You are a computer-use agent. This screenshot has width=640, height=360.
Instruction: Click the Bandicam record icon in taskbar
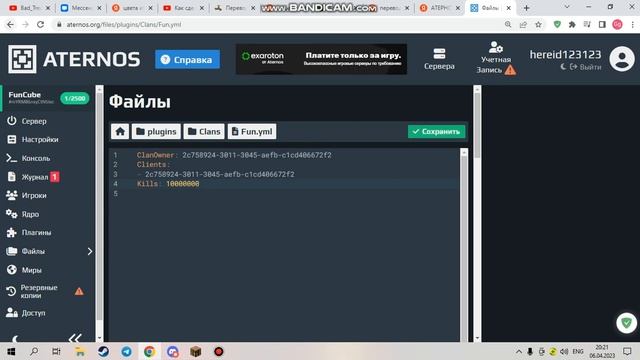click(219, 351)
